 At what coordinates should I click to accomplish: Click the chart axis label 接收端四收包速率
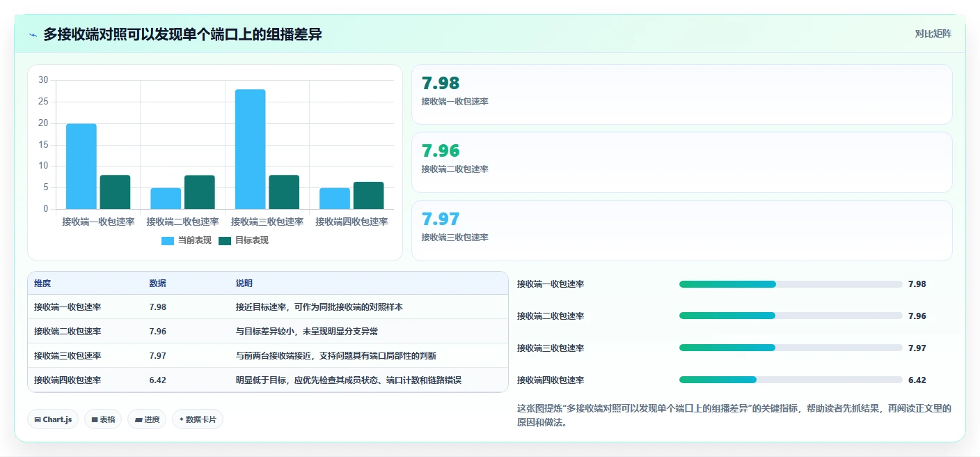pyautogui.click(x=351, y=222)
